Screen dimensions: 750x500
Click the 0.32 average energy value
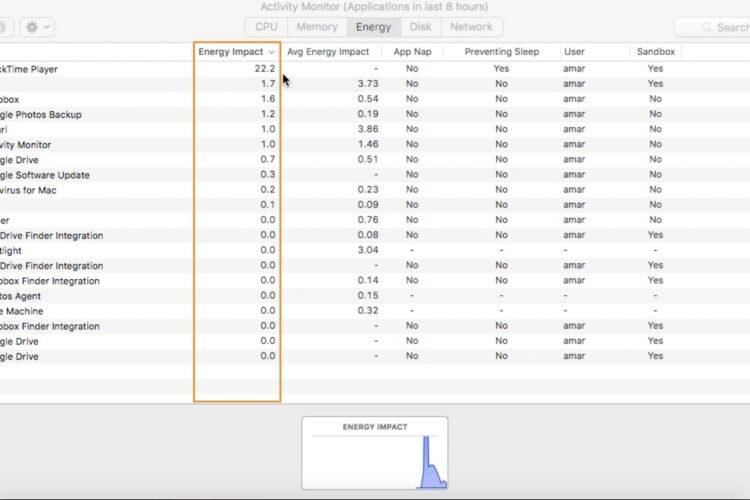coord(368,311)
